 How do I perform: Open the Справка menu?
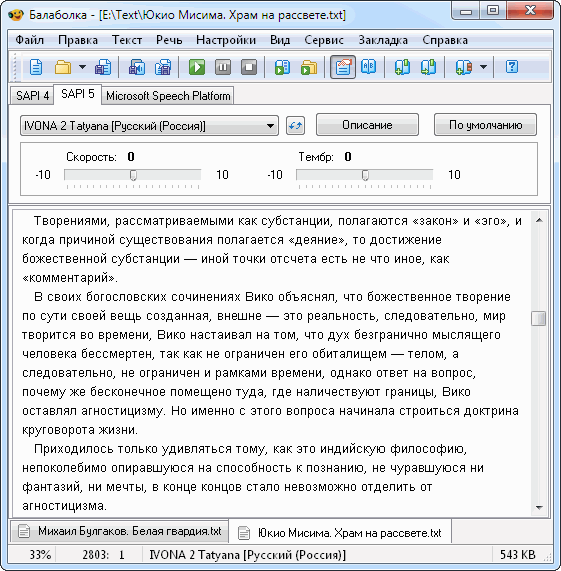click(445, 40)
